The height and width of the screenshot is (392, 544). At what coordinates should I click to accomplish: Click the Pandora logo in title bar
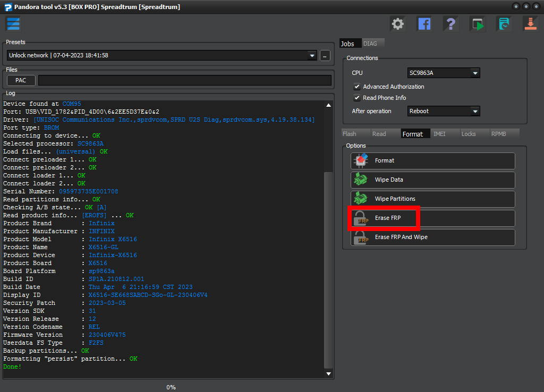(x=8, y=7)
